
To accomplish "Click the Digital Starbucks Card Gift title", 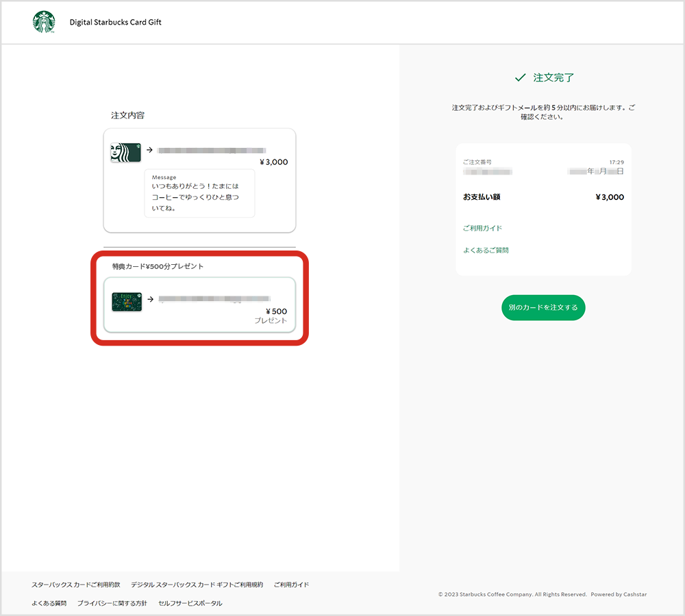I will [115, 22].
